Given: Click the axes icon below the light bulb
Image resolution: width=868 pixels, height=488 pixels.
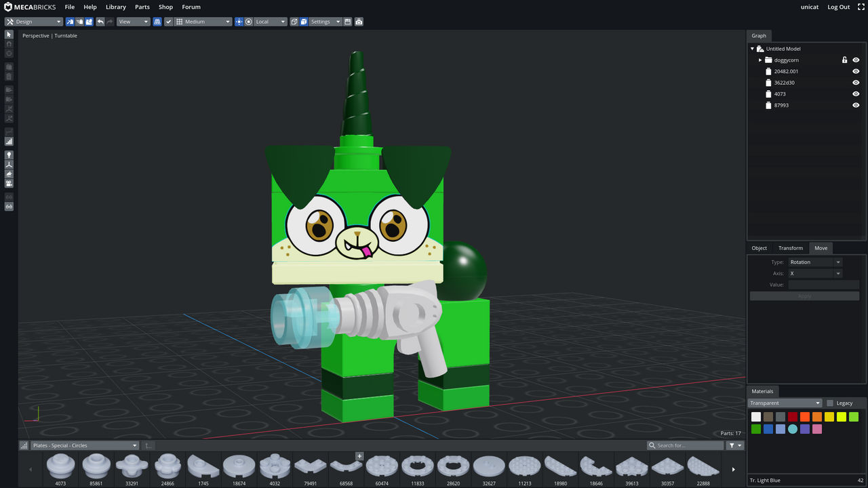Looking at the screenshot, I should click(x=9, y=165).
